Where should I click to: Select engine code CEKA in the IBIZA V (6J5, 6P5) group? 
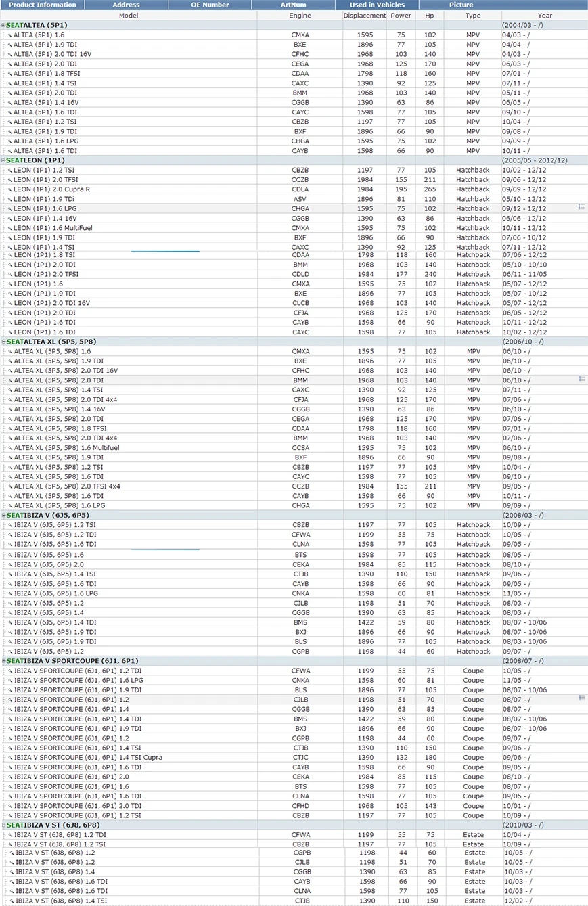tap(300, 564)
